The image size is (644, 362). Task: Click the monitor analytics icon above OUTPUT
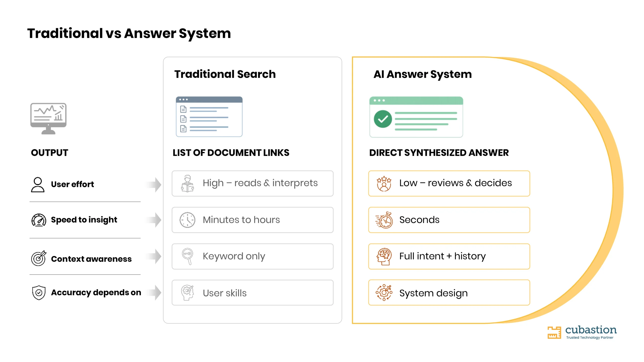click(48, 118)
